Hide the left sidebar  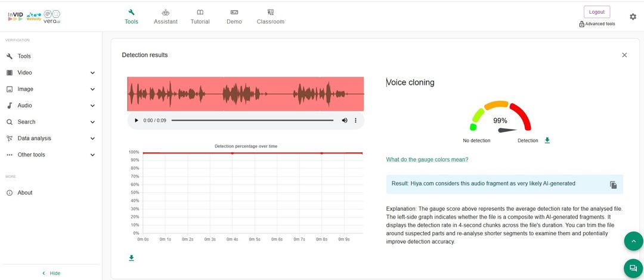(51, 273)
